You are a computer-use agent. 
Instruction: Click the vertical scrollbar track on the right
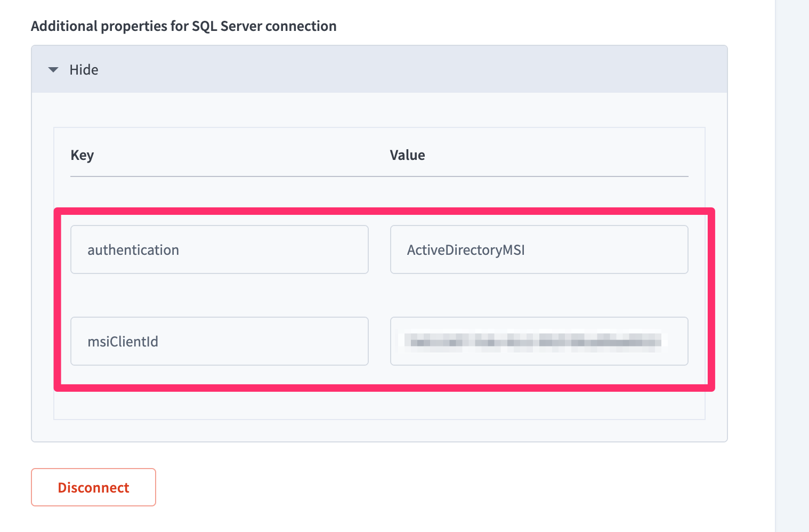(x=794, y=266)
